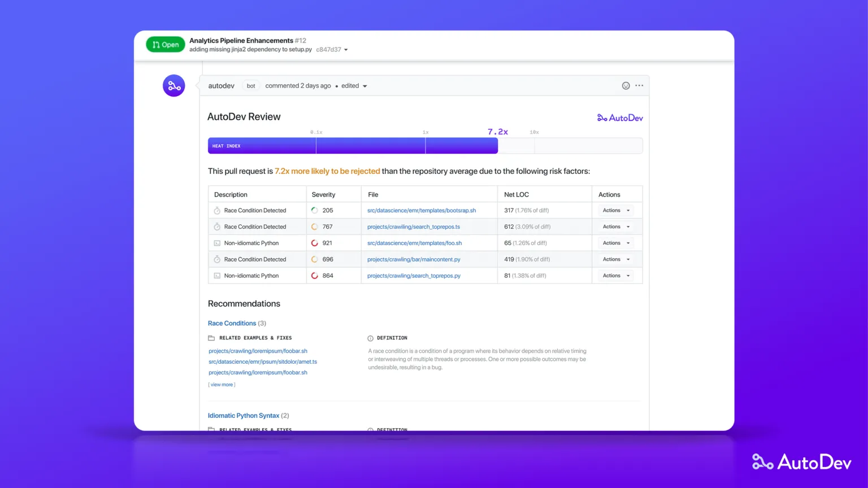The height and width of the screenshot is (488, 868).
Task: Click the autodev username
Action: (x=221, y=86)
